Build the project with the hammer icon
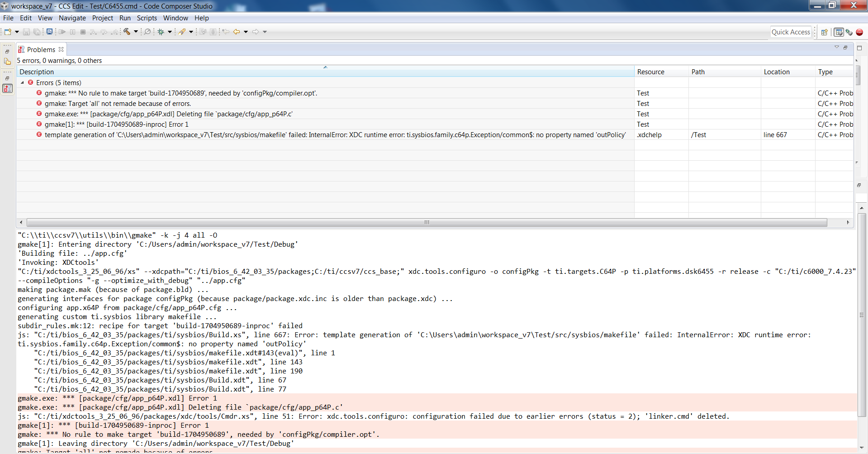The image size is (868, 454). click(x=127, y=32)
